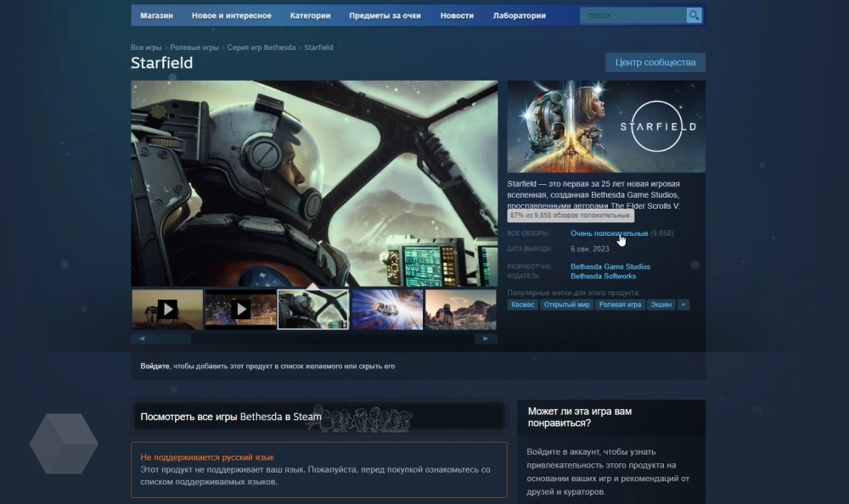Expand the Категории menu

(310, 15)
